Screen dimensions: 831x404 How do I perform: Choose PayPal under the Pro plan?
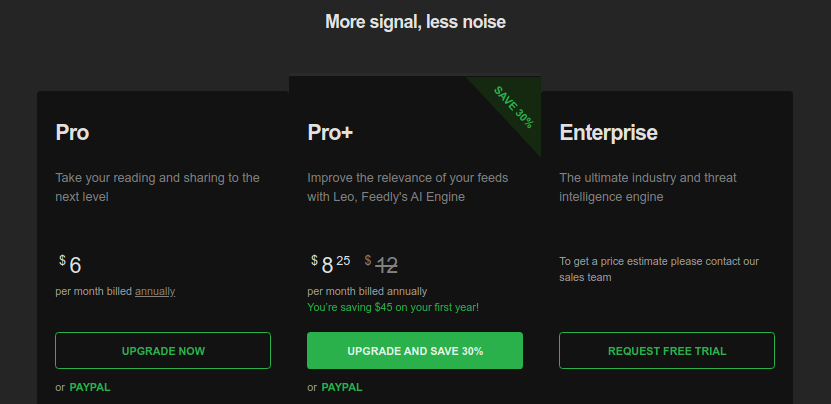pyautogui.click(x=90, y=387)
